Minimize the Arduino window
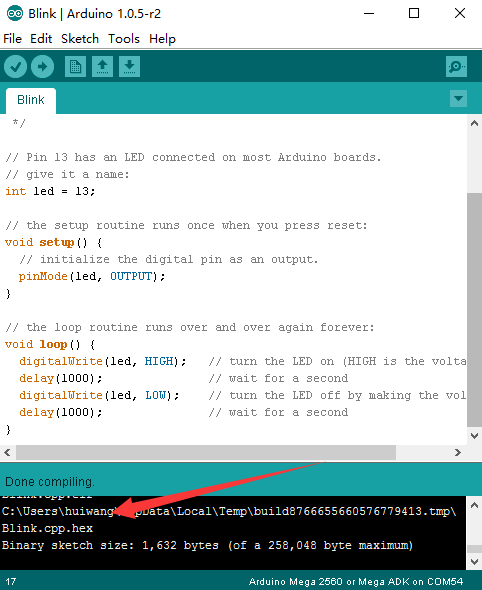 click(369, 14)
